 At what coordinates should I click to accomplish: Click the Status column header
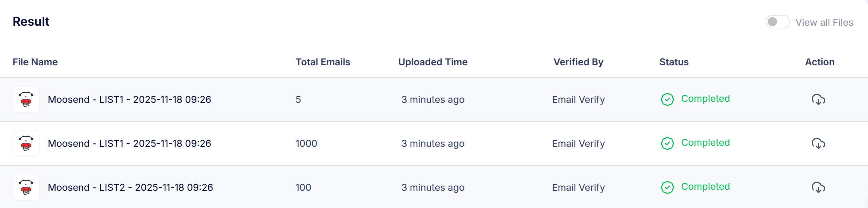tap(674, 62)
